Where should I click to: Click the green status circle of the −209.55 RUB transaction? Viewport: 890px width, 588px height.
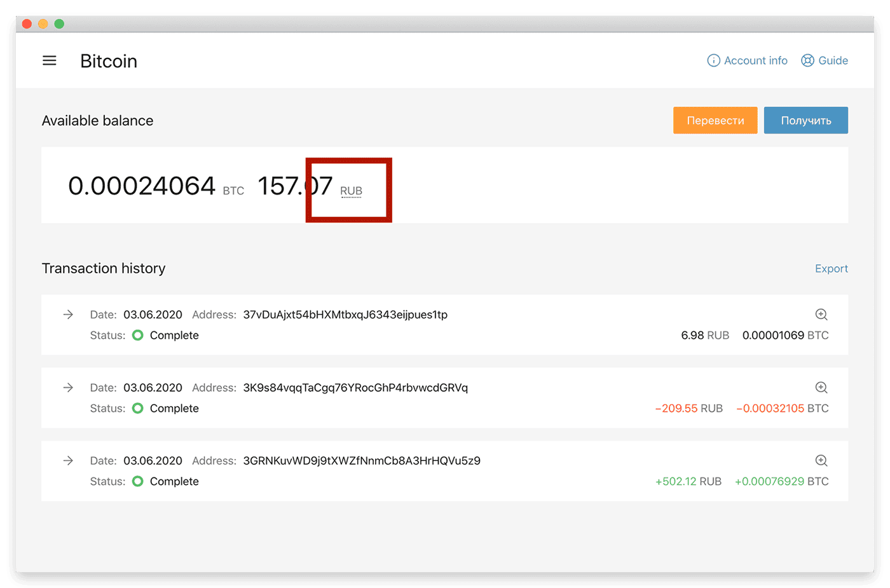tap(137, 408)
